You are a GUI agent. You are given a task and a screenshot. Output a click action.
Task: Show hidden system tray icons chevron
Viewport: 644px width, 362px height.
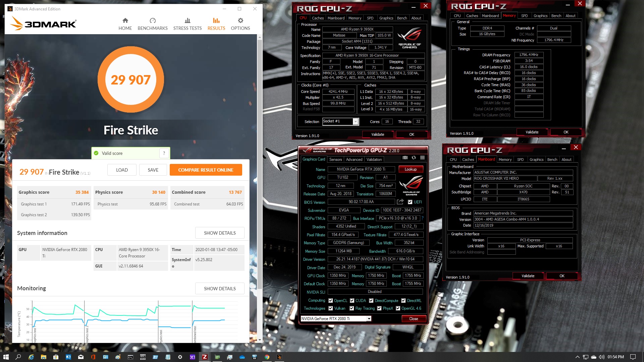(577, 357)
